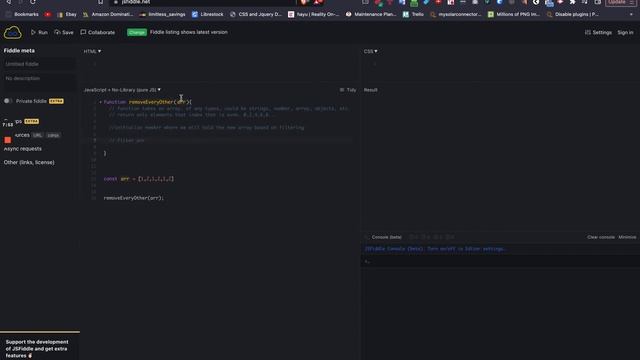
Task: Select the URL tag under Resources
Action: (x=38, y=135)
